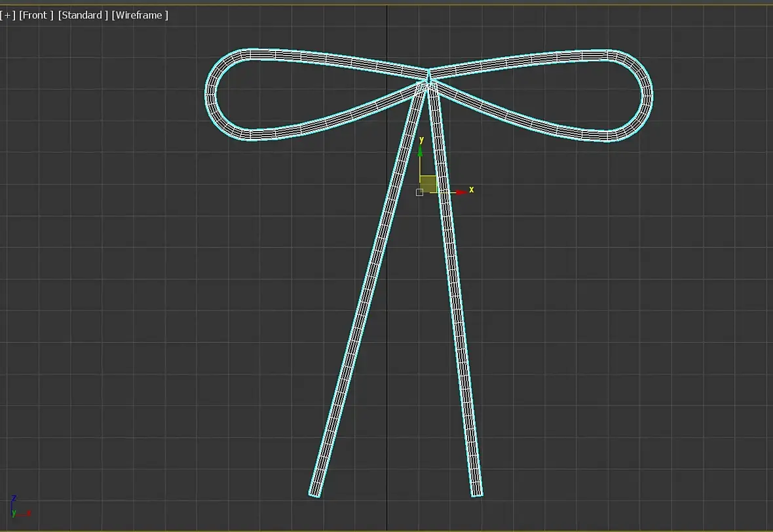
Task: Click the red X-axis arrow of move gizmo
Action: pos(460,192)
